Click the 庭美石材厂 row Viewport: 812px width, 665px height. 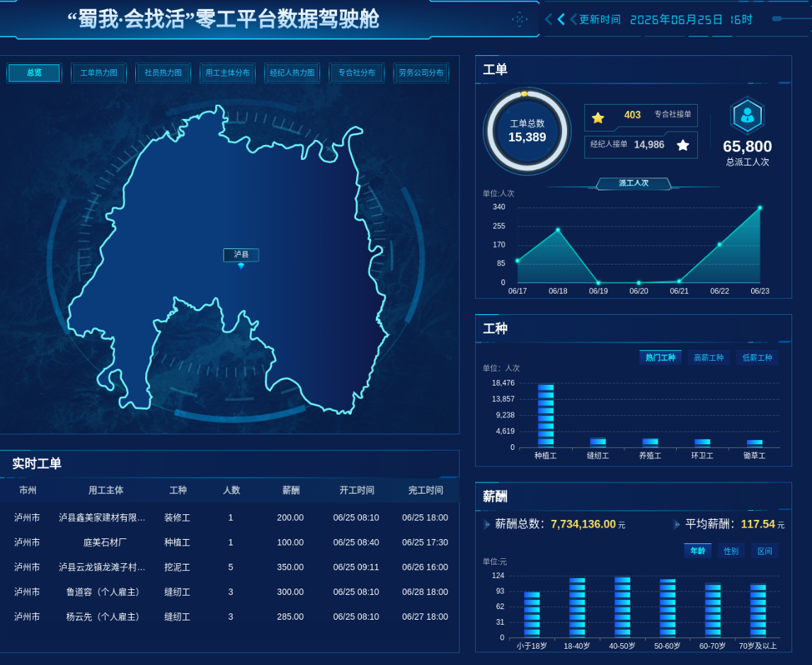pos(229,543)
